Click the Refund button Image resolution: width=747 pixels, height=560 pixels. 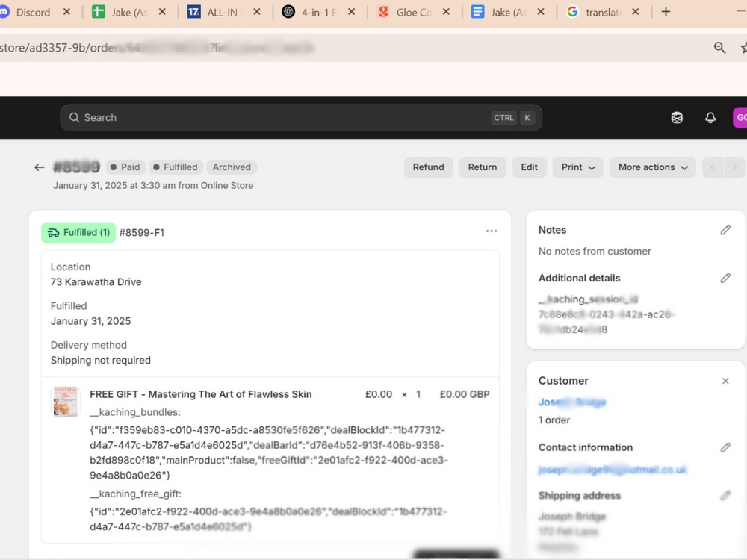[x=428, y=167]
